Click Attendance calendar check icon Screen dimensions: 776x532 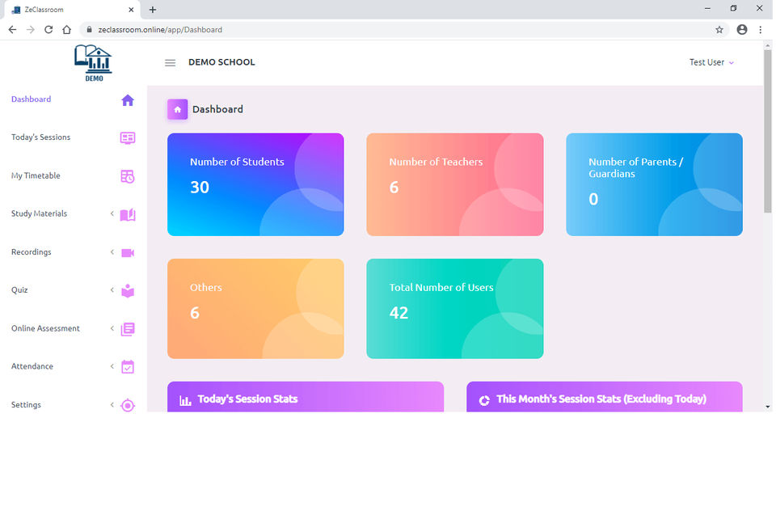click(x=128, y=367)
